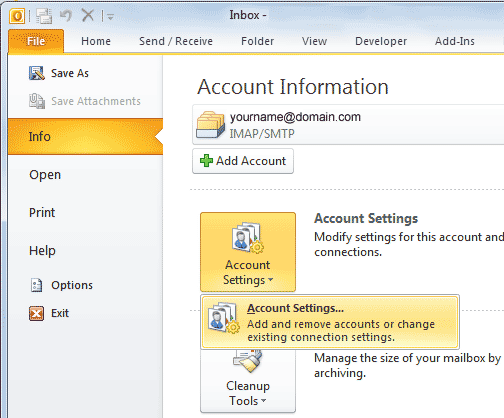Expand the Account Settings large dropdown button
The width and height of the screenshot is (504, 418).
click(248, 252)
